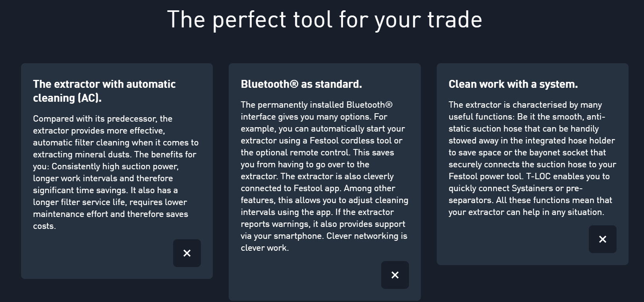
Task: Click the 'Clean work with a system.' heading
Action: coord(513,84)
